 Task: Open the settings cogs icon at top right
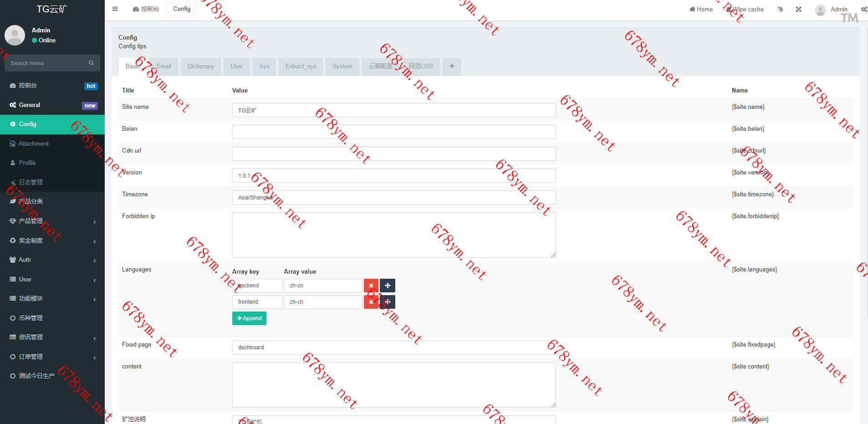coord(863,9)
